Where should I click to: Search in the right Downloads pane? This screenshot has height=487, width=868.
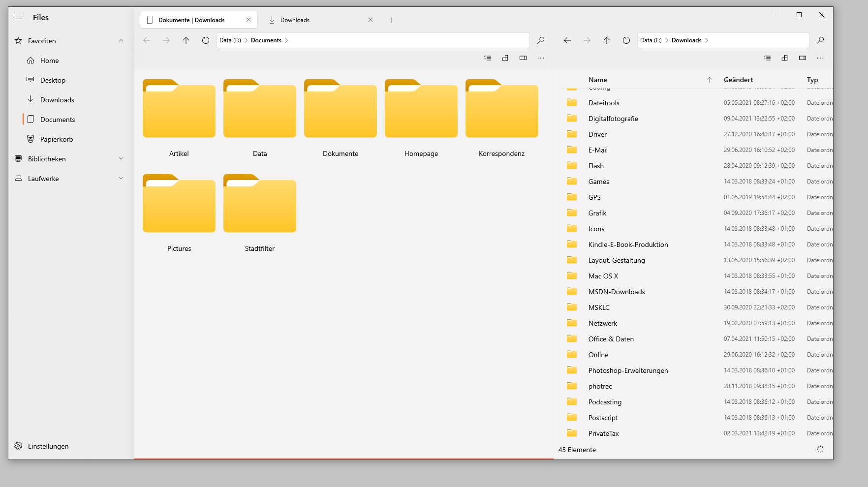point(820,40)
